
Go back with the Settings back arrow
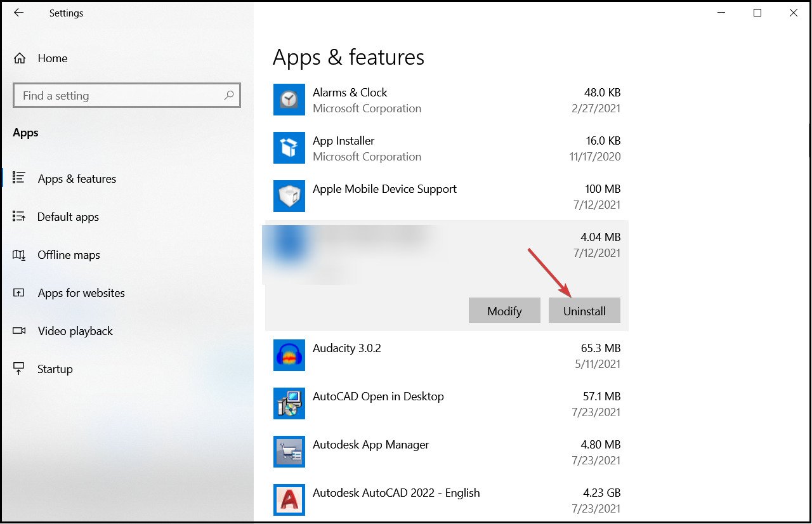pos(18,13)
